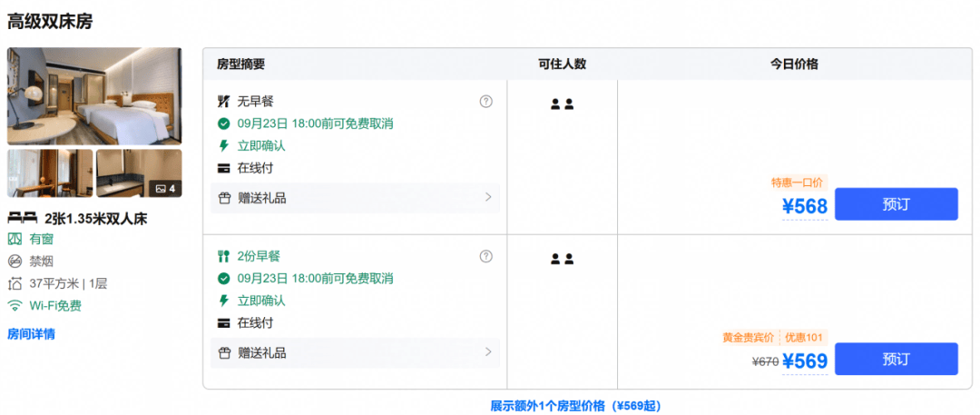Screen dimensions: 980x415
Task: Click the gift icon in first 赠送礼品 row
Action: pos(224,199)
